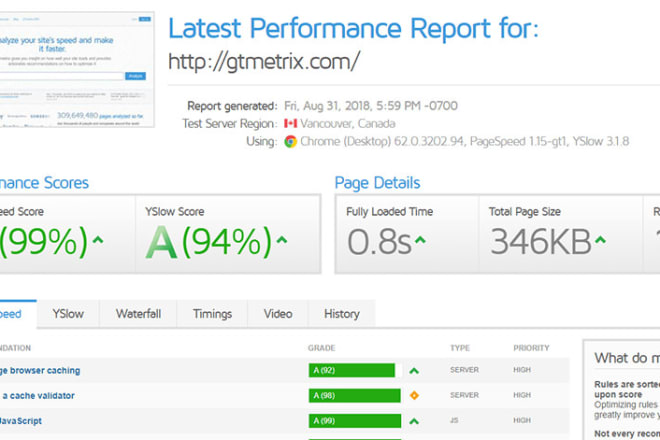Switch to the YSlow tab

[68, 314]
